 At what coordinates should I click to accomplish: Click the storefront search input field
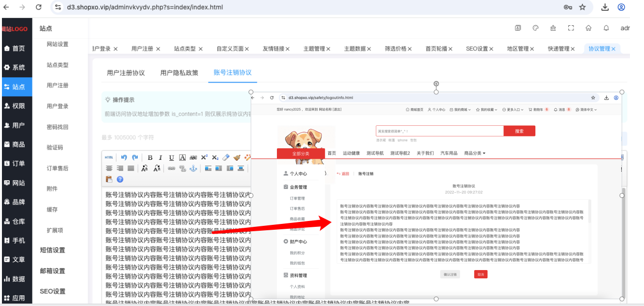pyautogui.click(x=439, y=131)
